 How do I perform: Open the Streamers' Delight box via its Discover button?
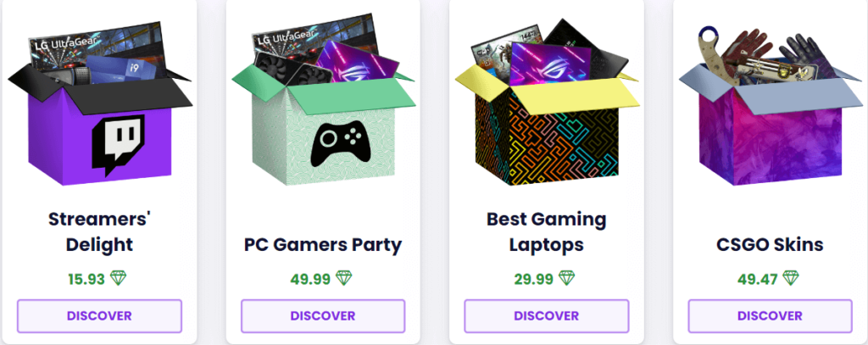(x=100, y=316)
